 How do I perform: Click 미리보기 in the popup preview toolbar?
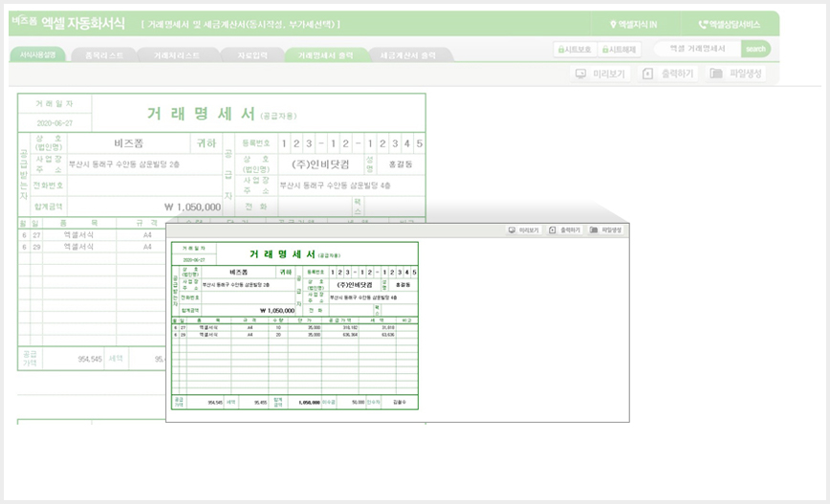pyautogui.click(x=523, y=230)
